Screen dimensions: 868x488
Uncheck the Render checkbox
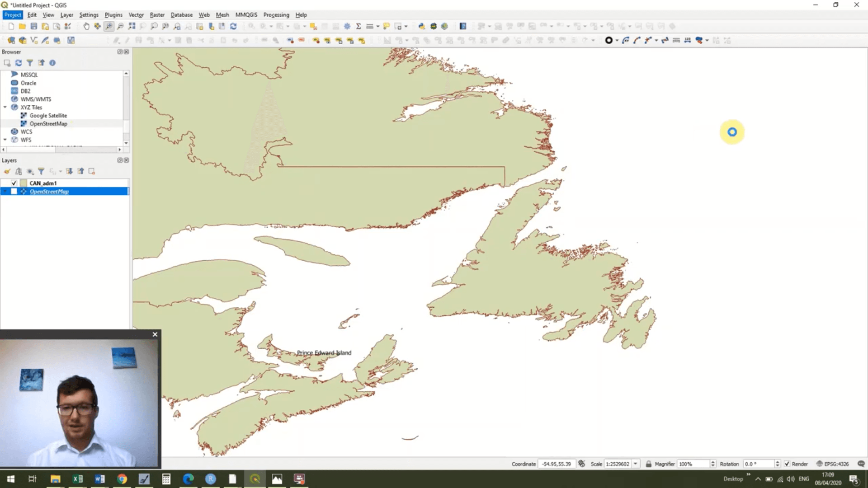click(x=787, y=464)
